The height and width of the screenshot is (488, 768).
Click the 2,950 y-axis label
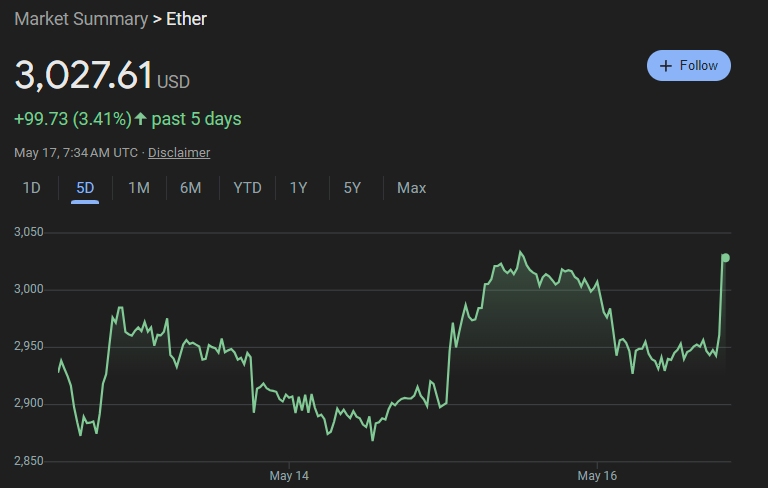tap(29, 346)
